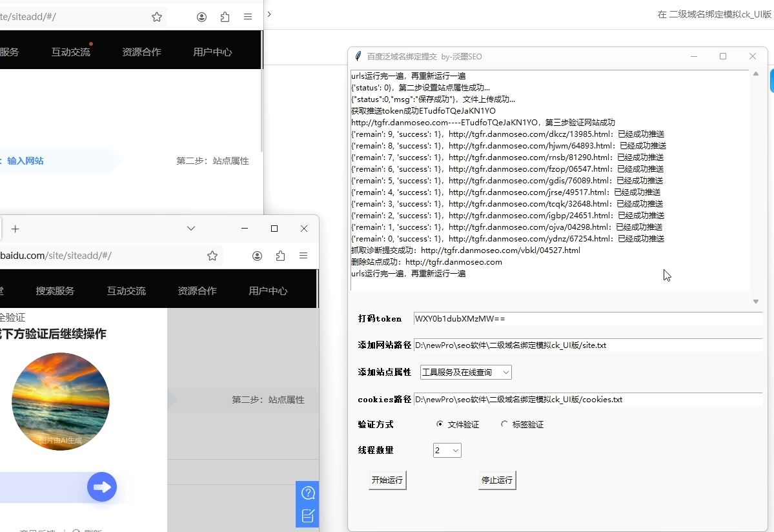Click the blue arrow captcha slider handle
The image size is (774, 532).
[x=102, y=487]
